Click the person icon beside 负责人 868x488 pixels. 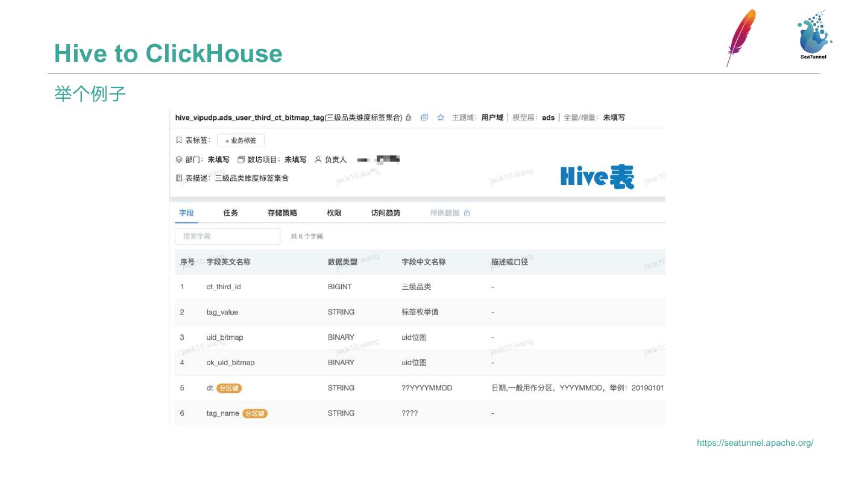click(318, 160)
